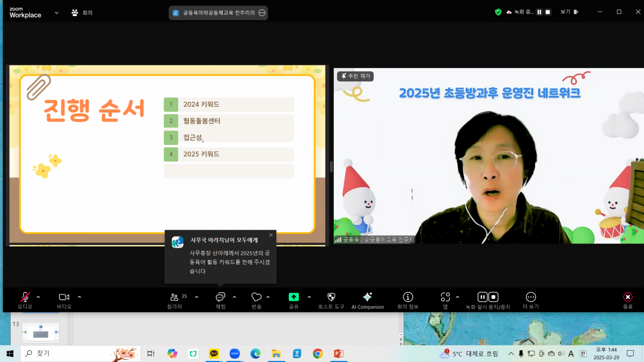644x362 pixels.
Task: Open the View layout menu
Action: click(569, 12)
